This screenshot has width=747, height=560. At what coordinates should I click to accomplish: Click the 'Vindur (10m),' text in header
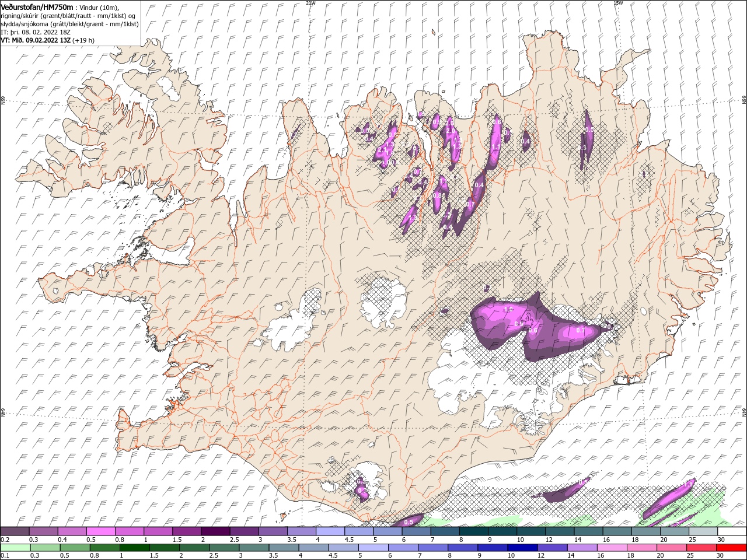pos(98,8)
